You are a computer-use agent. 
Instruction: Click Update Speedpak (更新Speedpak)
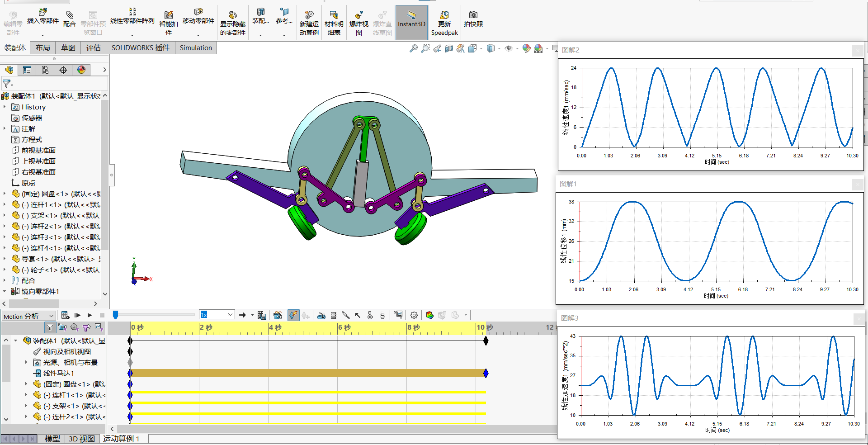click(444, 23)
